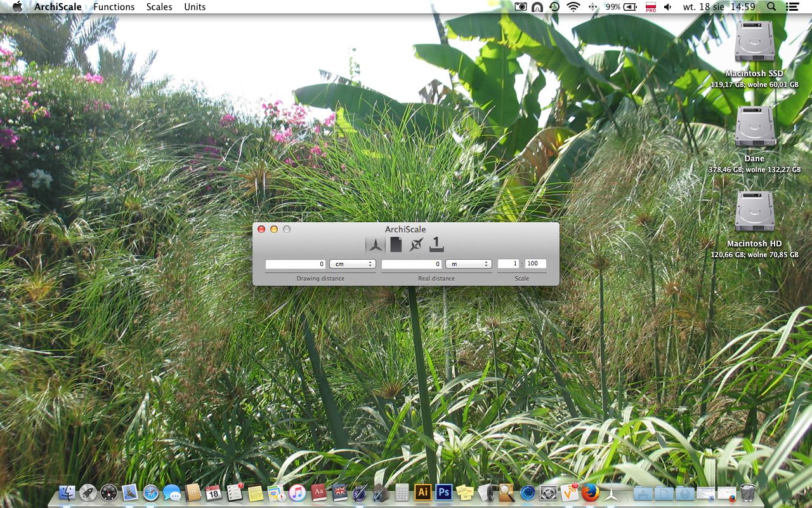
Task: Click the scale denominator field showing 100
Action: click(535, 264)
